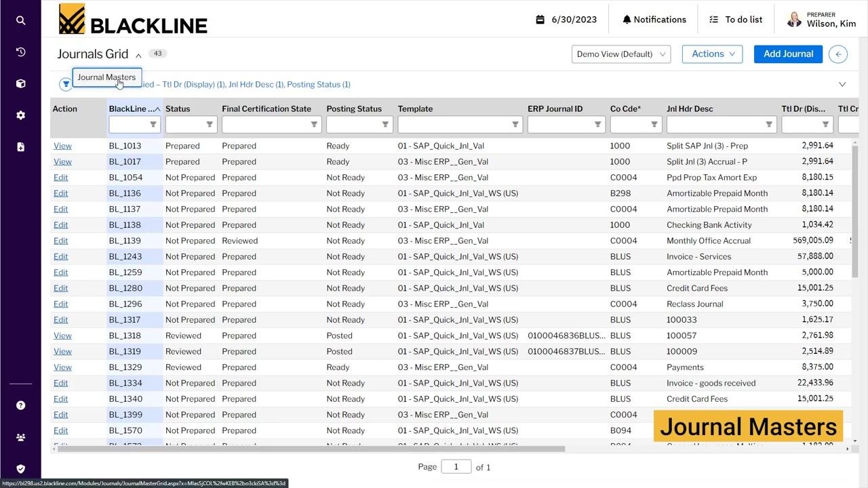Click the grid's vertical scrollbar

coord(854,210)
